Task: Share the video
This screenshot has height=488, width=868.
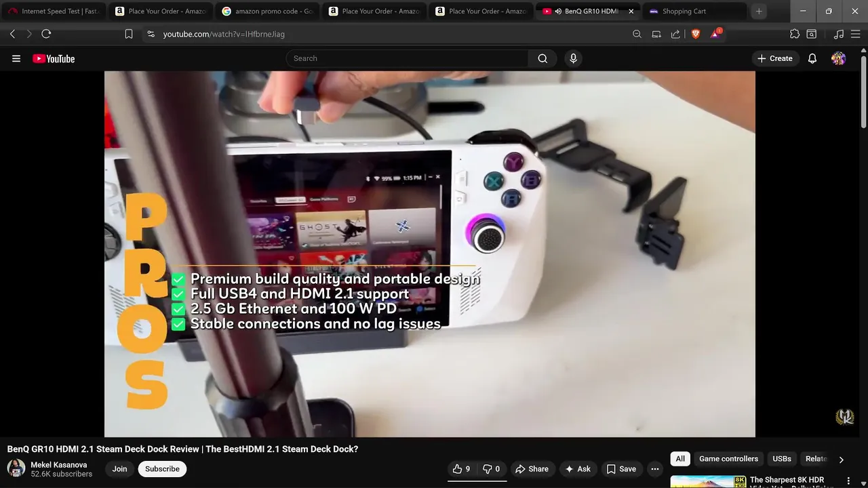Action: click(x=532, y=469)
